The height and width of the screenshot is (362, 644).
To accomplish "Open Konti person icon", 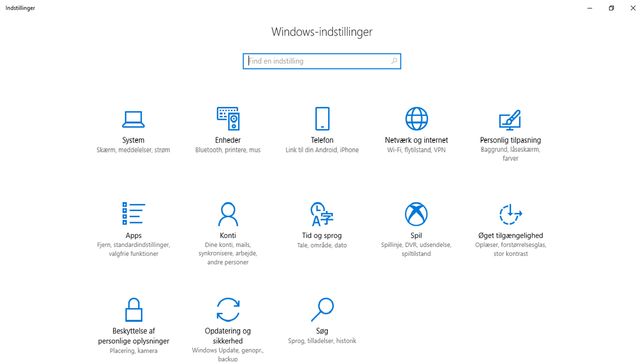I will [x=228, y=214].
